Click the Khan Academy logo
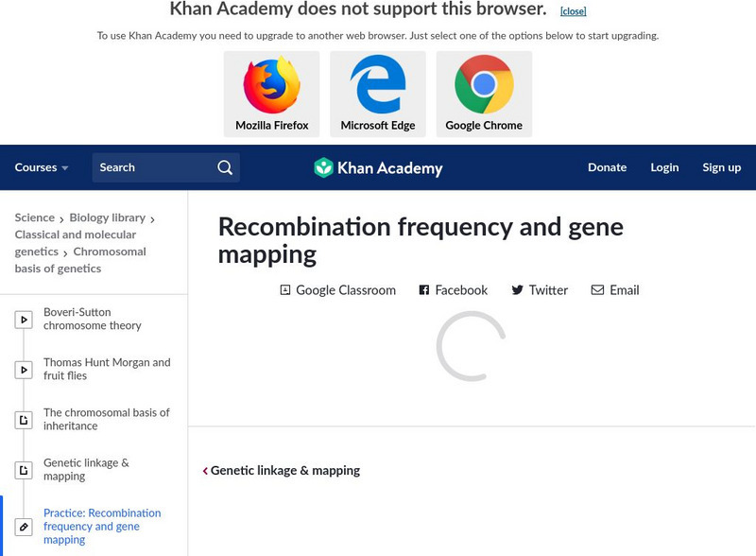Viewport: 756px width, 556px height. click(378, 168)
